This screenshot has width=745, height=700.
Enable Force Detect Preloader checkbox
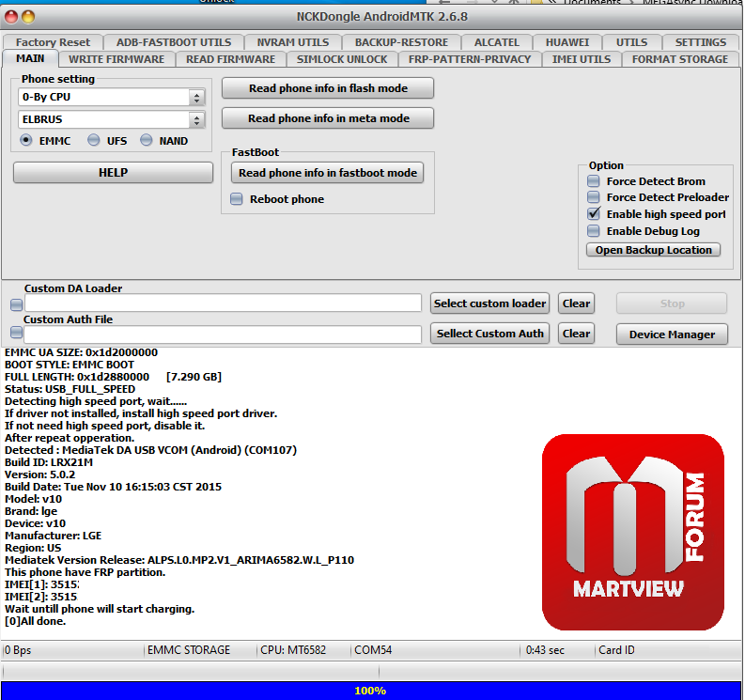click(594, 197)
